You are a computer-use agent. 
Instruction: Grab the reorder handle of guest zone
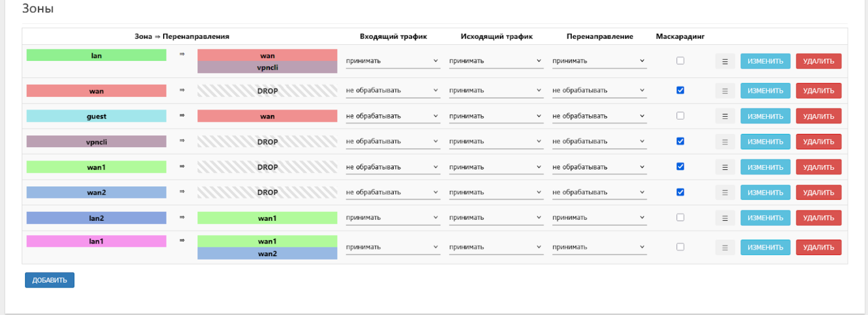coord(725,116)
